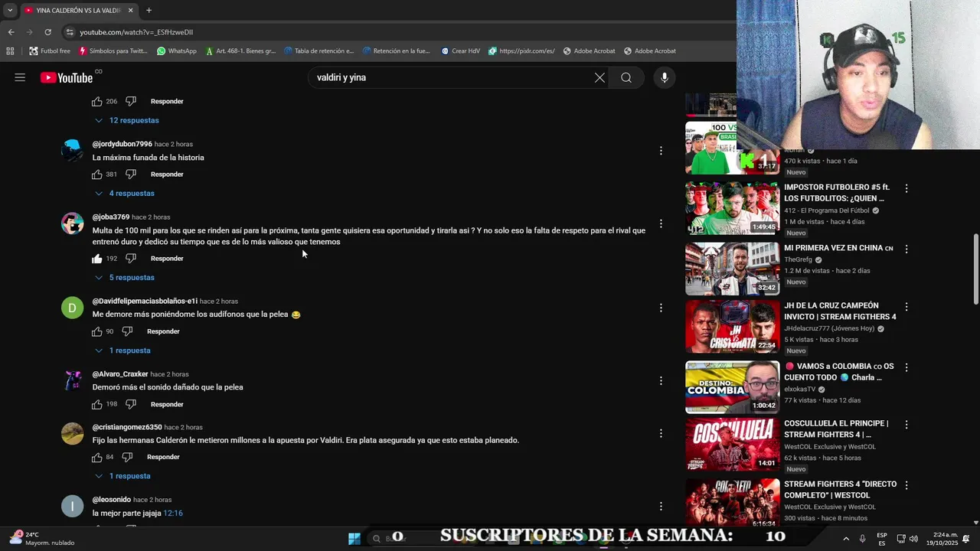
Task: Open the Futbol free bookmark
Action: pos(50,51)
